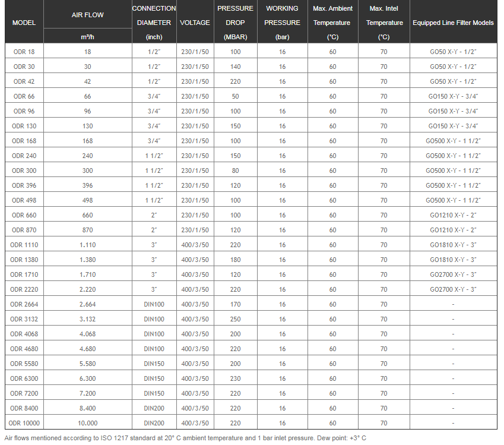Select the connection diameter in the ODR 8400 row
The height and width of the screenshot is (445, 504).
click(154, 408)
